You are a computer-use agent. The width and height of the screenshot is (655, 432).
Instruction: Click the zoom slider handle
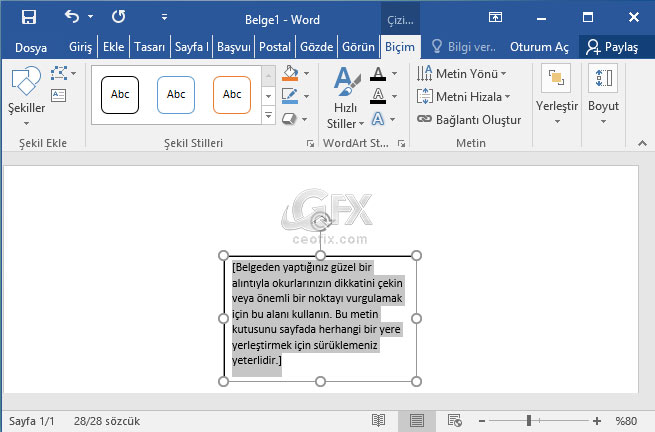(x=529, y=420)
